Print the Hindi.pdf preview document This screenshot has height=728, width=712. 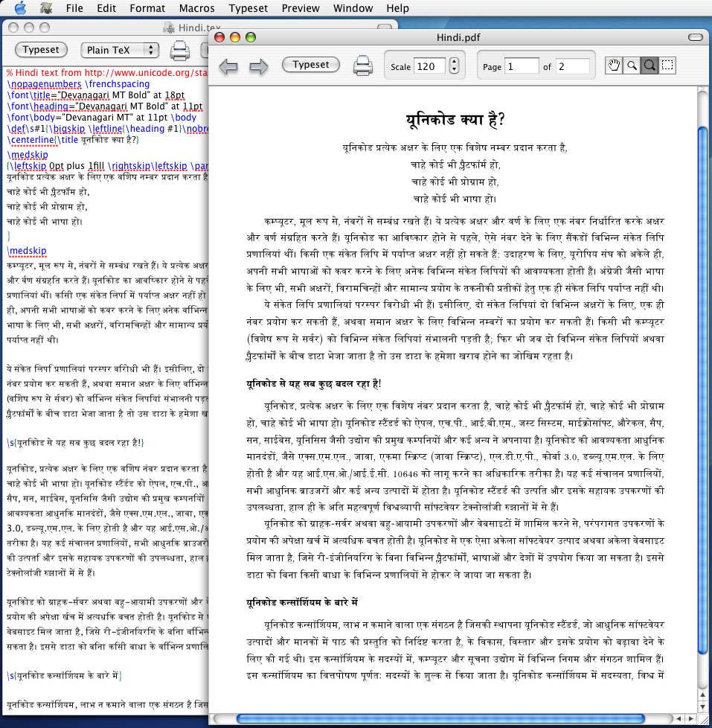(x=362, y=66)
